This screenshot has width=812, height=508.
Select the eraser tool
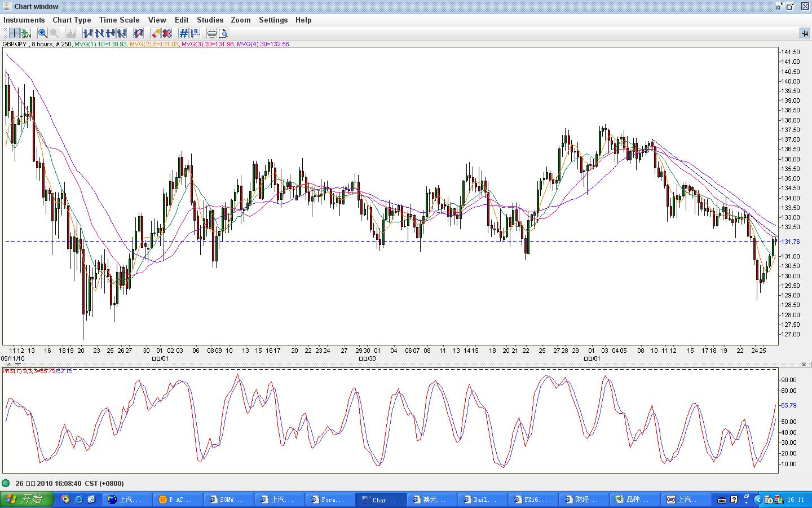point(156,33)
